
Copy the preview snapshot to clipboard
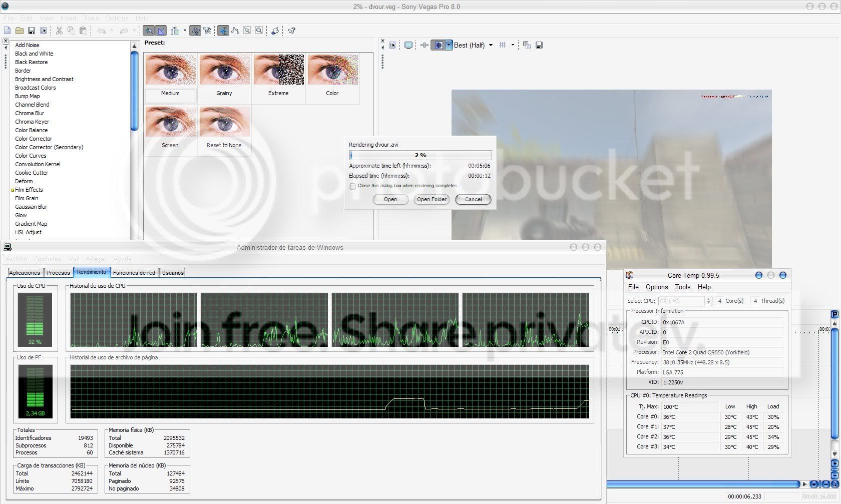(526, 45)
